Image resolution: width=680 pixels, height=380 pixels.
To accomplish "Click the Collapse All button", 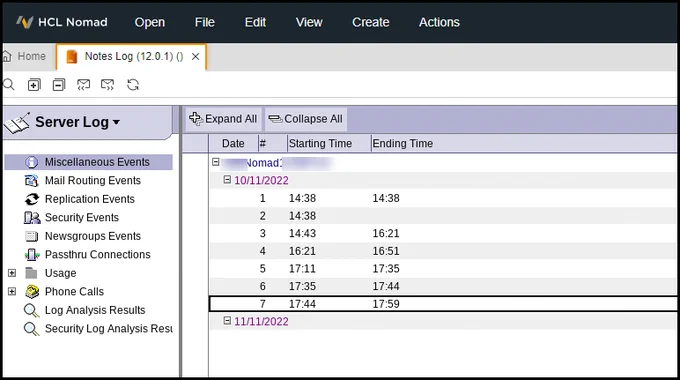I will [306, 119].
